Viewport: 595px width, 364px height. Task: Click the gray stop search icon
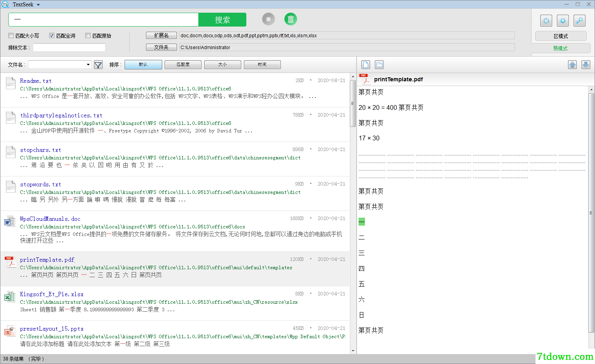point(269,19)
